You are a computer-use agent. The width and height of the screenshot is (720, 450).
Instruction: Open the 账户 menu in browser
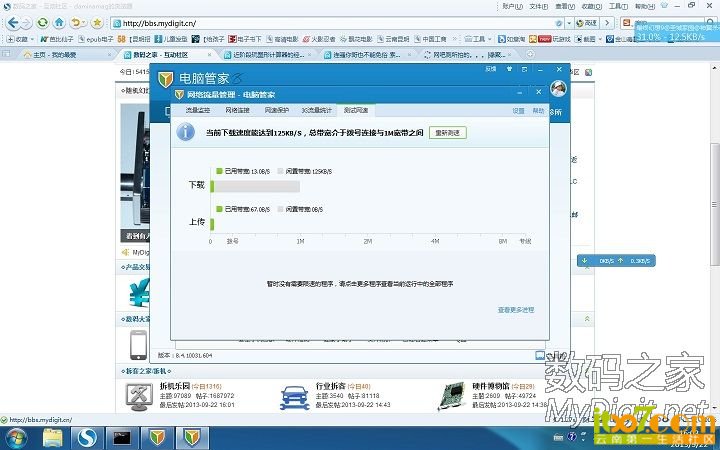(512, 6)
